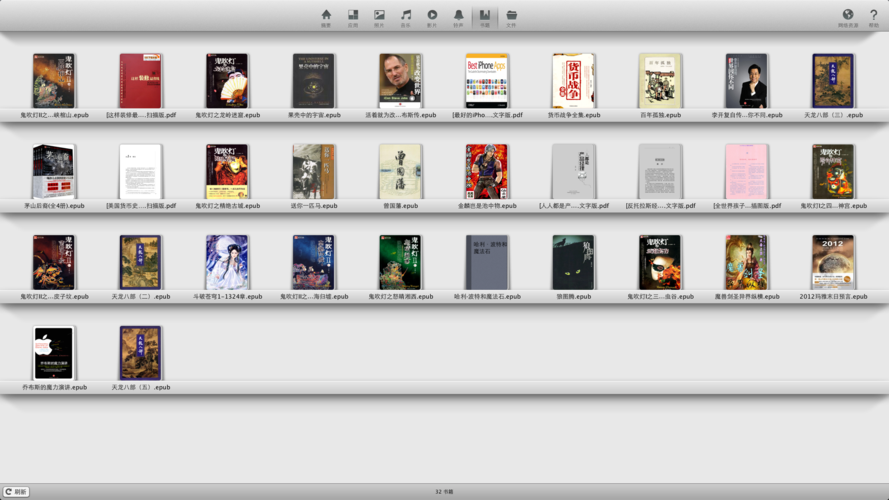This screenshot has width=889, height=500.
Task: Click the file name 百年孤独.epub
Action: click(x=661, y=115)
